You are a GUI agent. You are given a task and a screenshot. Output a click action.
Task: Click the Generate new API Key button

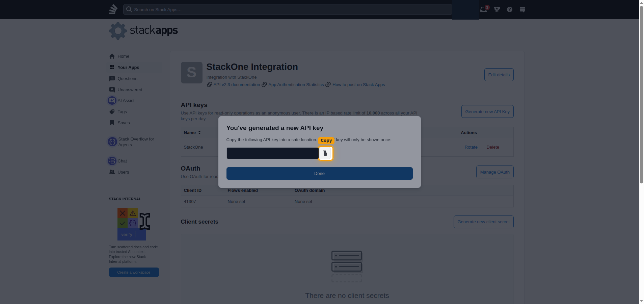click(x=487, y=111)
